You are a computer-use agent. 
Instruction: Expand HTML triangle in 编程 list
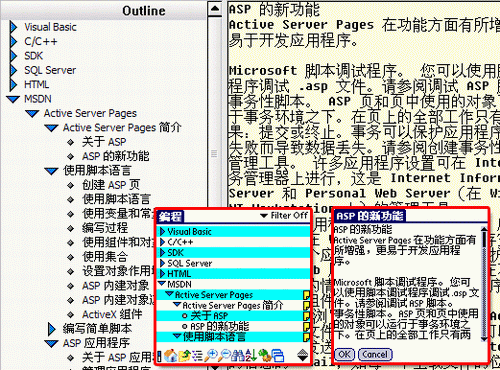point(163,274)
